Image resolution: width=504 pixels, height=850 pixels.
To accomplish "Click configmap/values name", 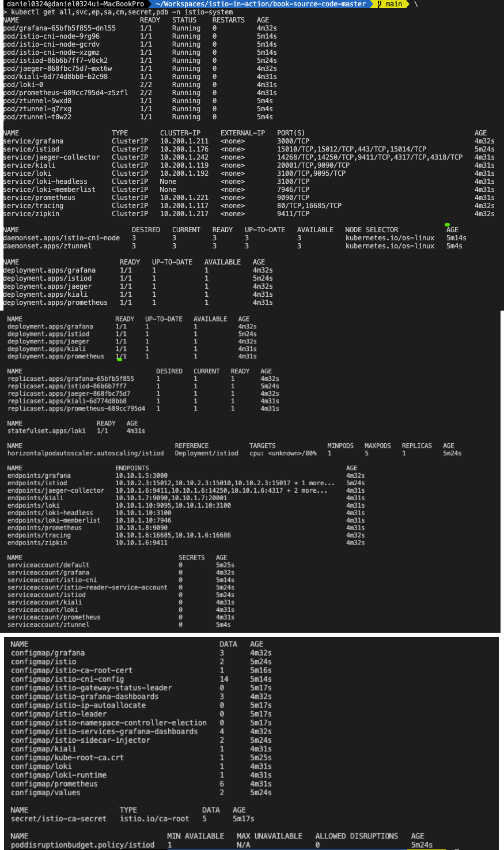I will (x=46, y=792).
